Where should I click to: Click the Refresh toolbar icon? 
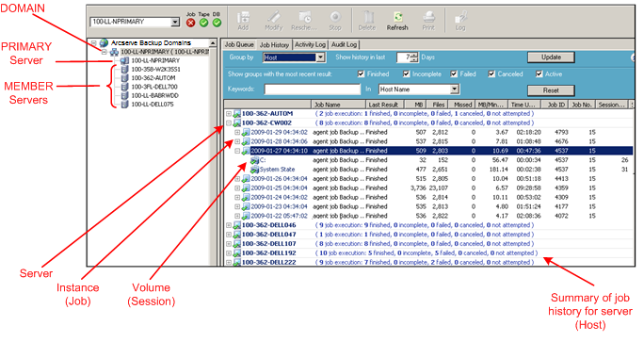coord(397,17)
